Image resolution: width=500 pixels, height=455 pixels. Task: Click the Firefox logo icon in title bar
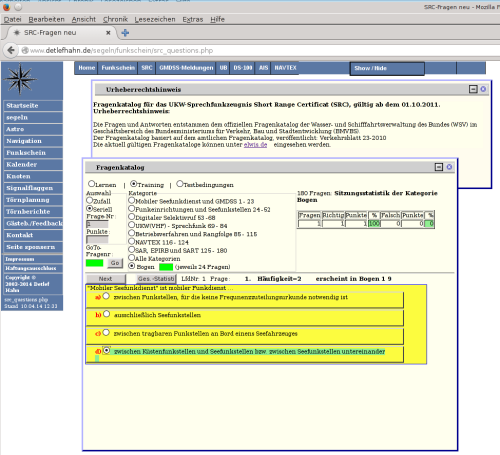pos(6,7)
